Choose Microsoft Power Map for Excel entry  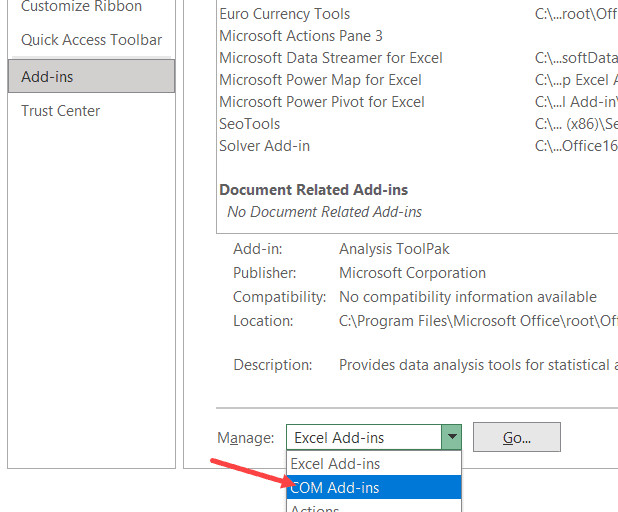320,80
